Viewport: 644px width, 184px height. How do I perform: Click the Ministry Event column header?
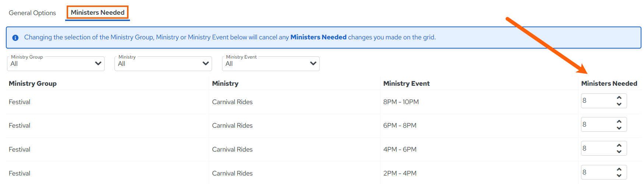[x=407, y=84]
